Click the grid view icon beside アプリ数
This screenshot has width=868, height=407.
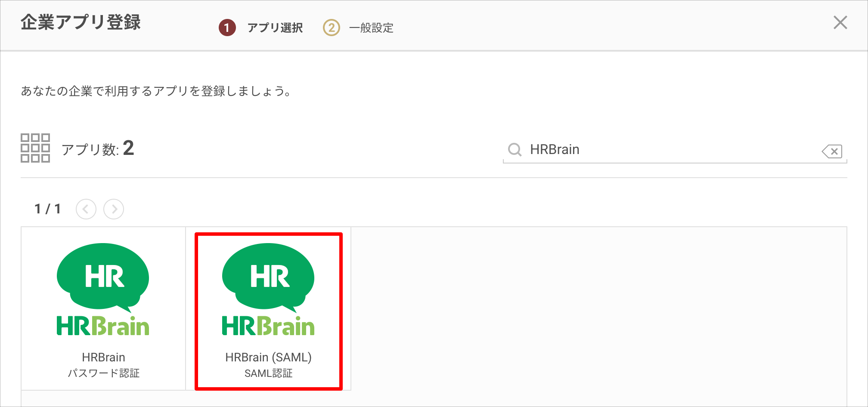[35, 148]
